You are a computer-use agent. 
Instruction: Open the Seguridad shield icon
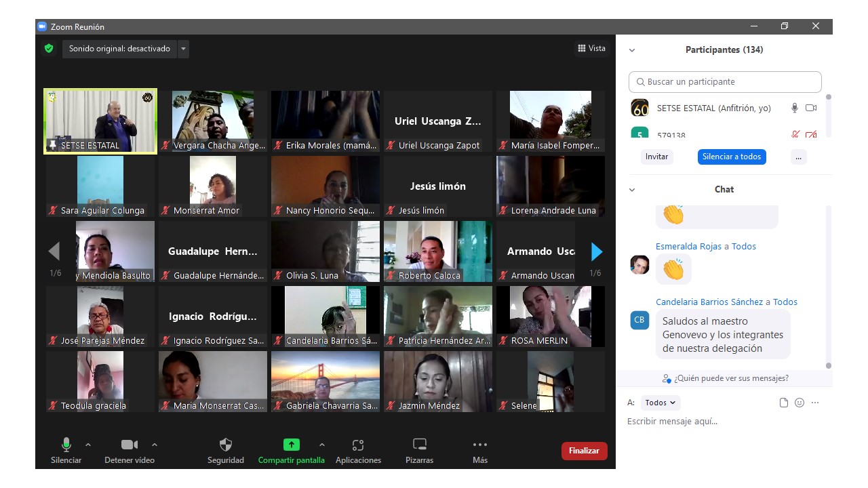226,445
